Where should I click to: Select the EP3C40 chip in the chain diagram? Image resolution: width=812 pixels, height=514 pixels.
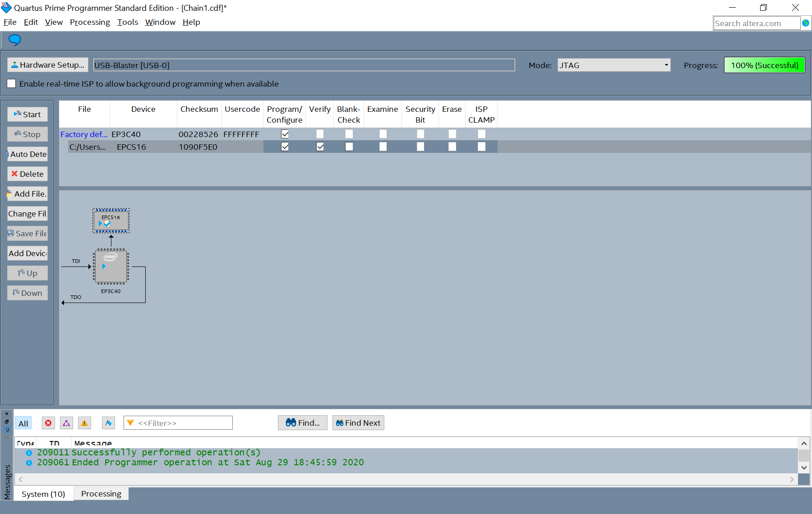point(111,266)
